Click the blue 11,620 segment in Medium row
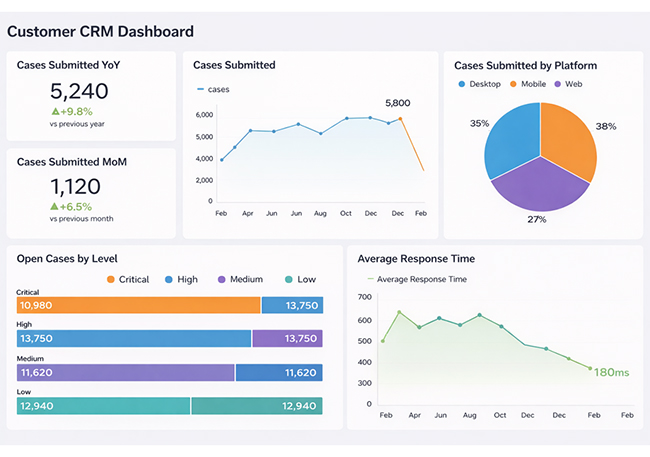 pos(279,372)
